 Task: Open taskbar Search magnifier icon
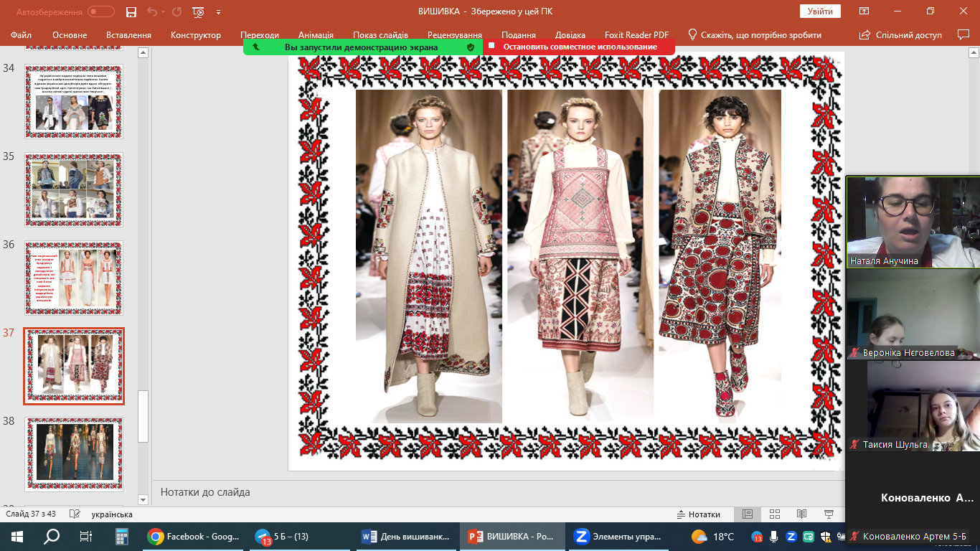click(x=52, y=537)
